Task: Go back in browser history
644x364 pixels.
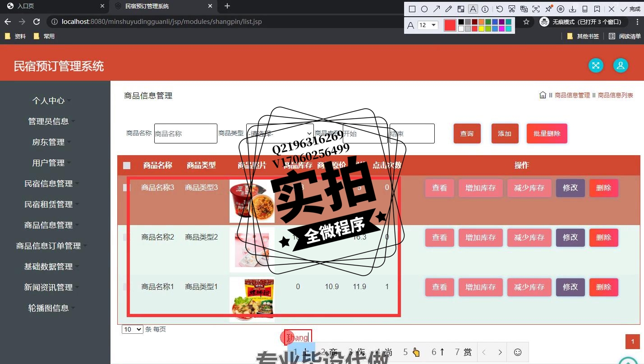Action: (x=7, y=22)
